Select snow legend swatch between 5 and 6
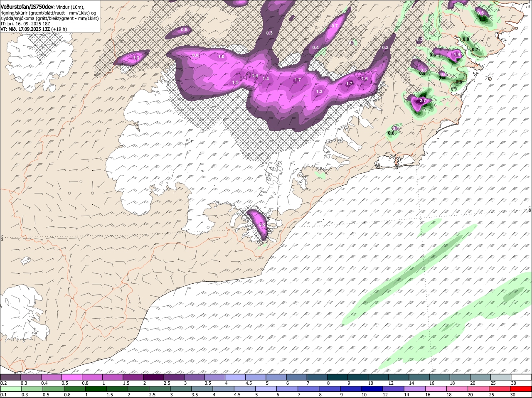The height and width of the screenshot is (398, 532). [276, 377]
